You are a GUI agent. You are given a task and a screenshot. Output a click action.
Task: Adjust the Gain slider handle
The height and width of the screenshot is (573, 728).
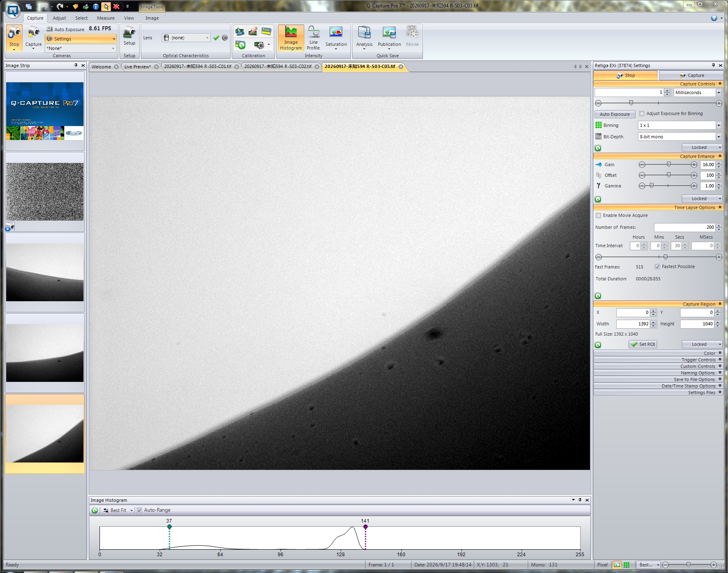(x=669, y=165)
